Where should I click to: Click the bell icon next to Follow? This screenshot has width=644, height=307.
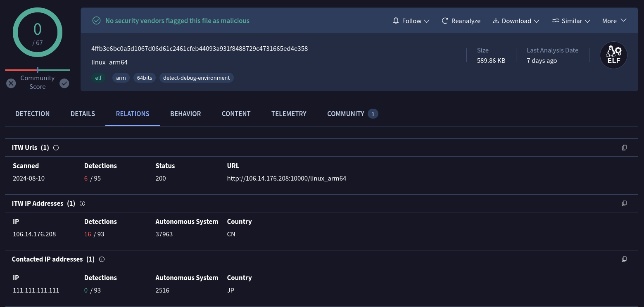pos(396,21)
